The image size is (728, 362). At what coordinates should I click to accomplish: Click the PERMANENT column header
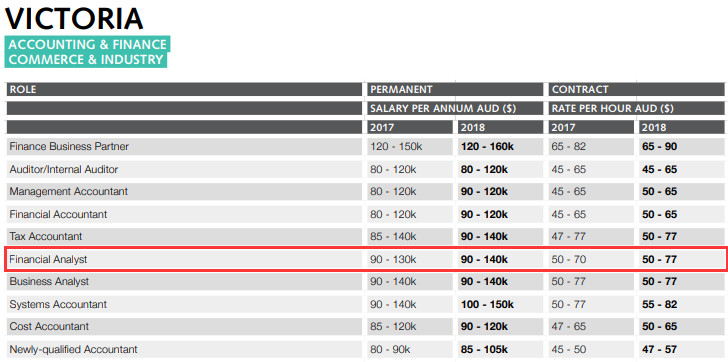pyautogui.click(x=455, y=89)
